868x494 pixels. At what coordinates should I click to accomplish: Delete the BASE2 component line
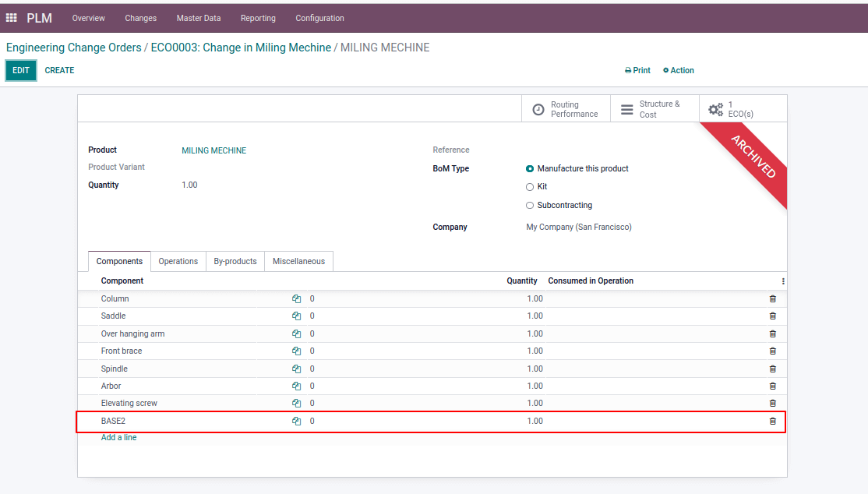pyautogui.click(x=773, y=421)
